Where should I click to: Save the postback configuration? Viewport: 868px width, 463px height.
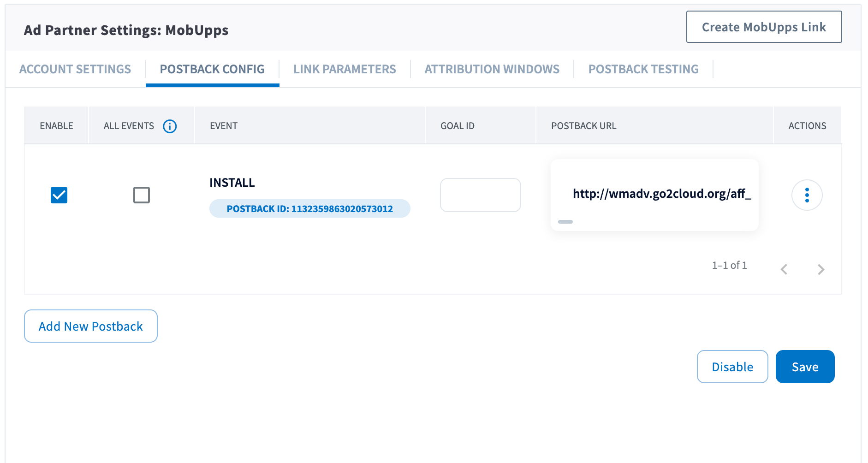(805, 367)
